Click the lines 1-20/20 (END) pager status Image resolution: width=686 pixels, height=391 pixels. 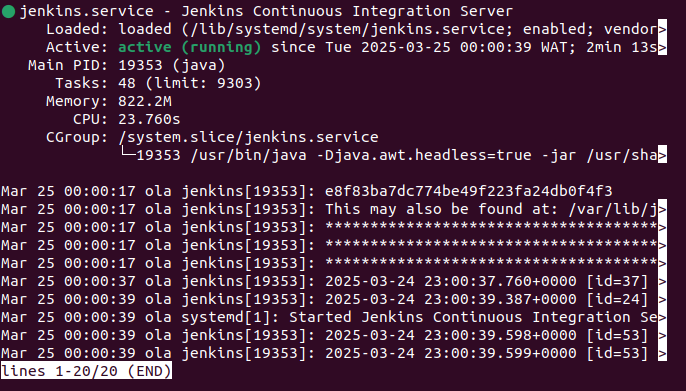click(x=86, y=371)
